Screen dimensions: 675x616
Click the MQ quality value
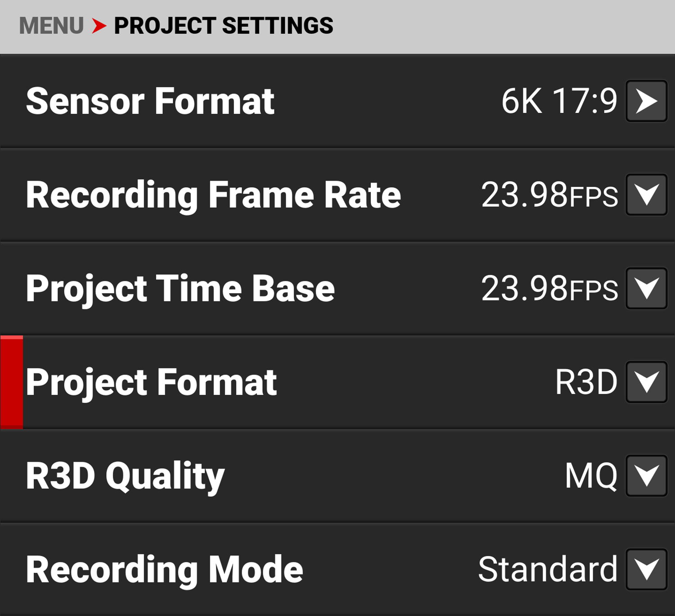591,476
